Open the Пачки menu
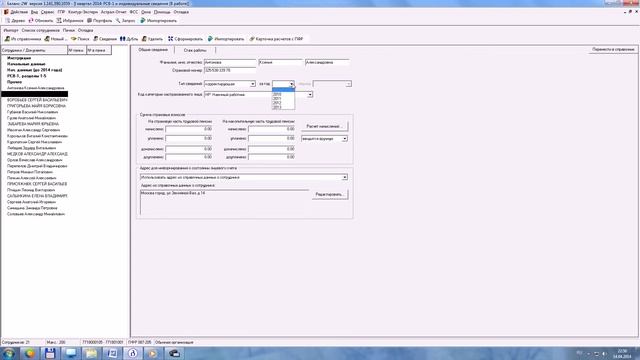 click(x=69, y=30)
